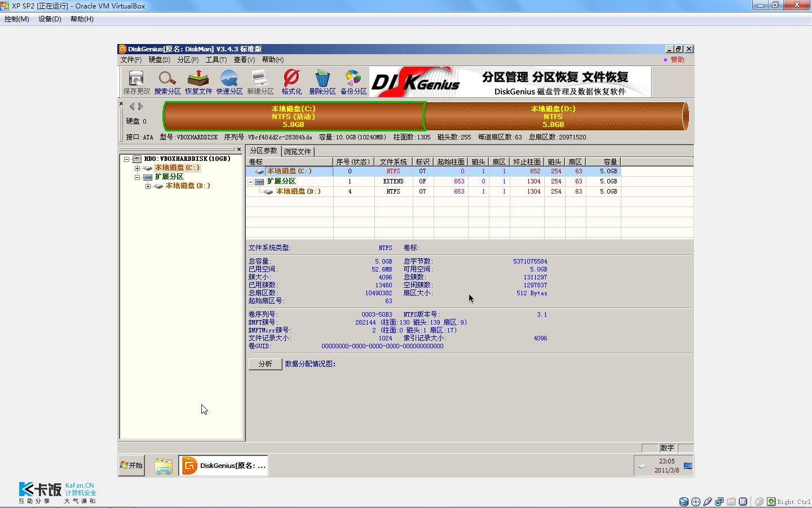Open VirtualBox 帮助(H) menu
Image resolution: width=812 pixels, height=508 pixels.
pos(82,19)
